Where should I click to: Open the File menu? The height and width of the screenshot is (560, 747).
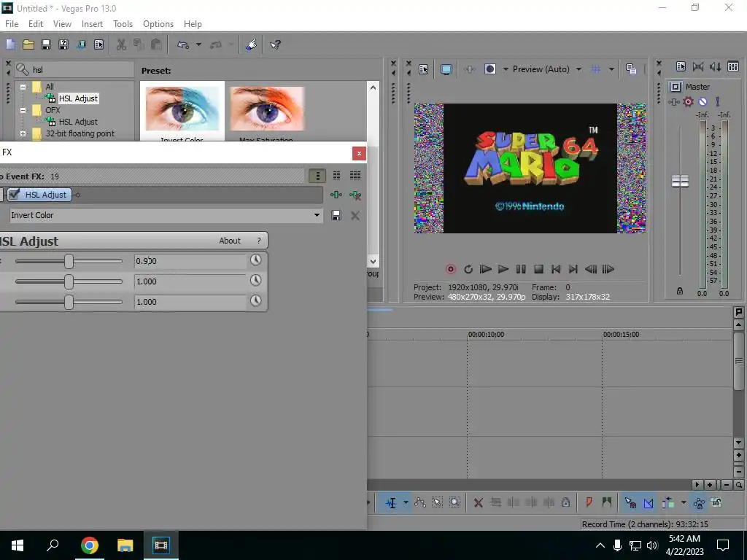(x=12, y=24)
